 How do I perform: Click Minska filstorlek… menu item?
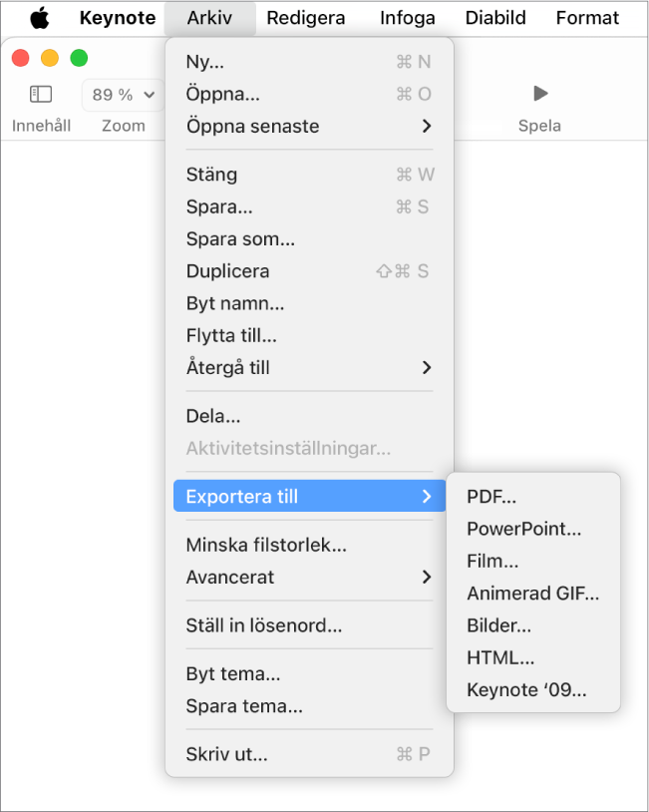309,545
